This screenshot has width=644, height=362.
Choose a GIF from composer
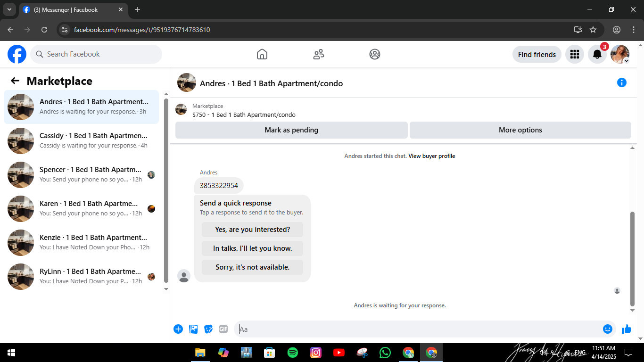point(223,329)
